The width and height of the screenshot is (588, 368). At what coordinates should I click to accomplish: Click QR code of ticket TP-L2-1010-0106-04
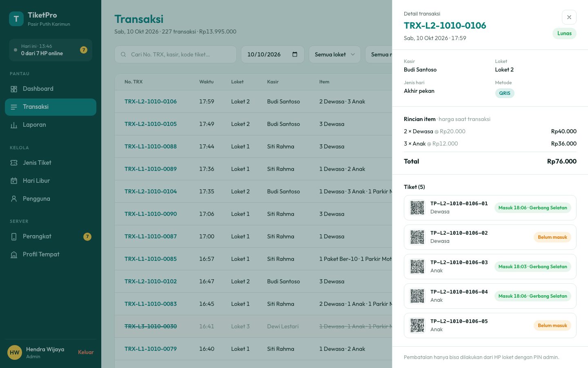[417, 296]
